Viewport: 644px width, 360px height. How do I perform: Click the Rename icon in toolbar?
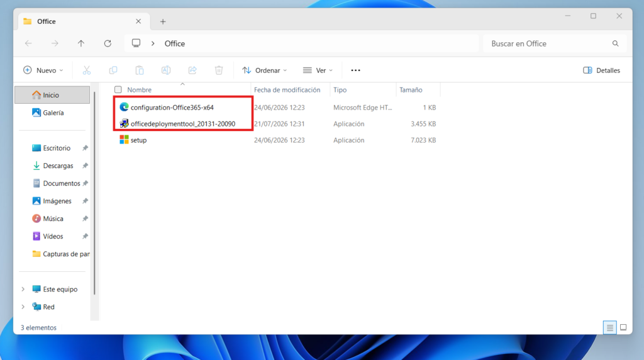(166, 70)
